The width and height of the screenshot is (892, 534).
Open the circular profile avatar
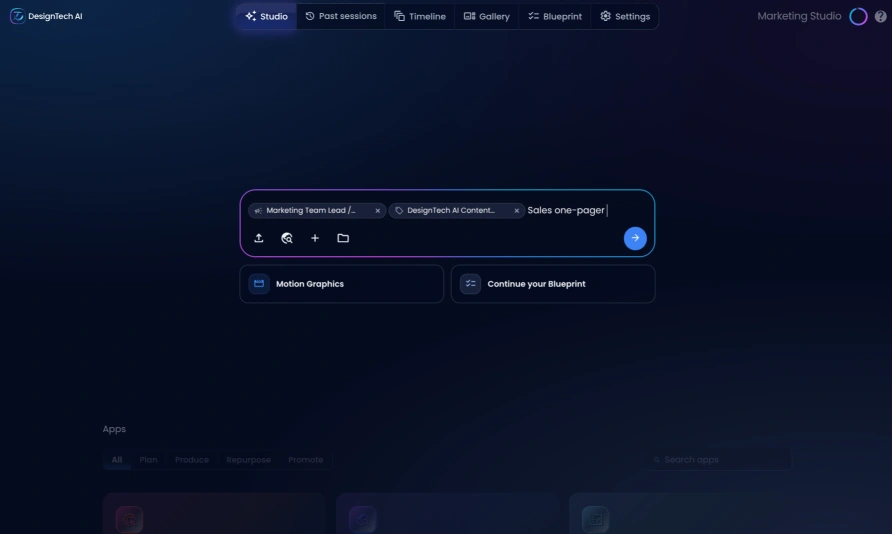pos(858,16)
